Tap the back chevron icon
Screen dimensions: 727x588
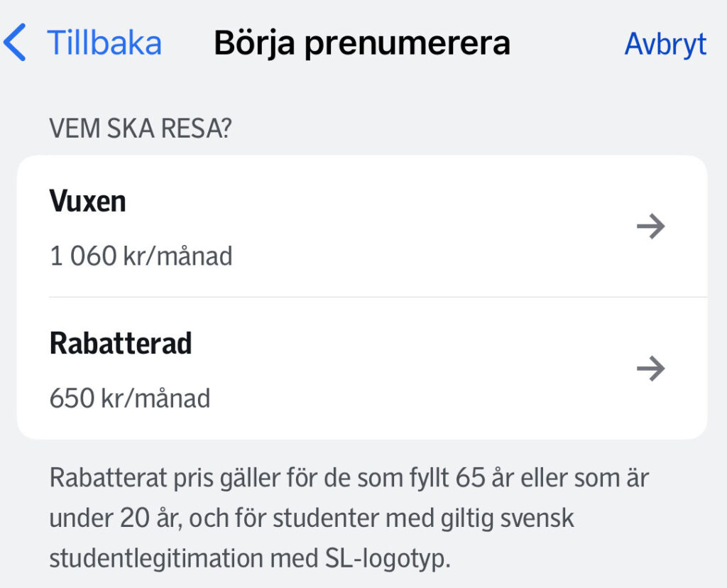(16, 43)
